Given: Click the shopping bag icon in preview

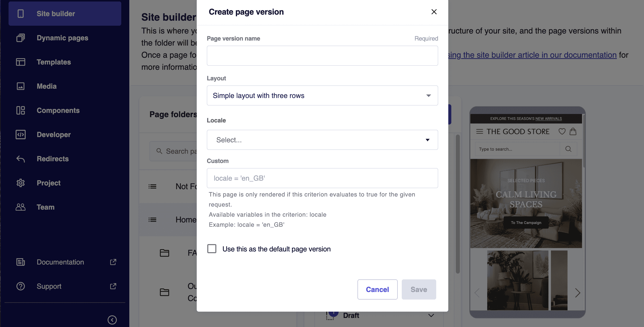Looking at the screenshot, I should (573, 131).
